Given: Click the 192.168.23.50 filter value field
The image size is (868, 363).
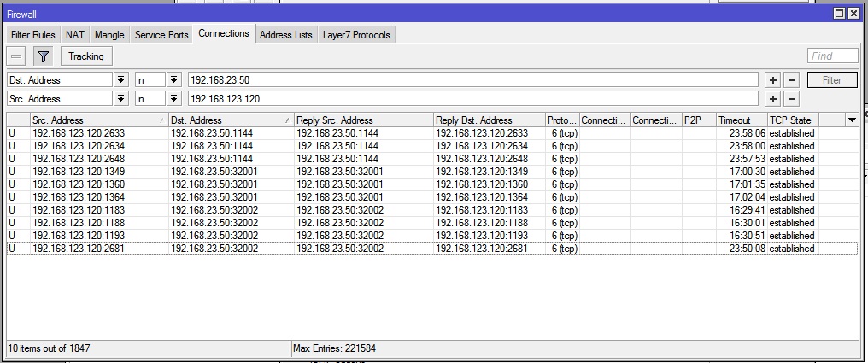Looking at the screenshot, I should click(x=472, y=80).
